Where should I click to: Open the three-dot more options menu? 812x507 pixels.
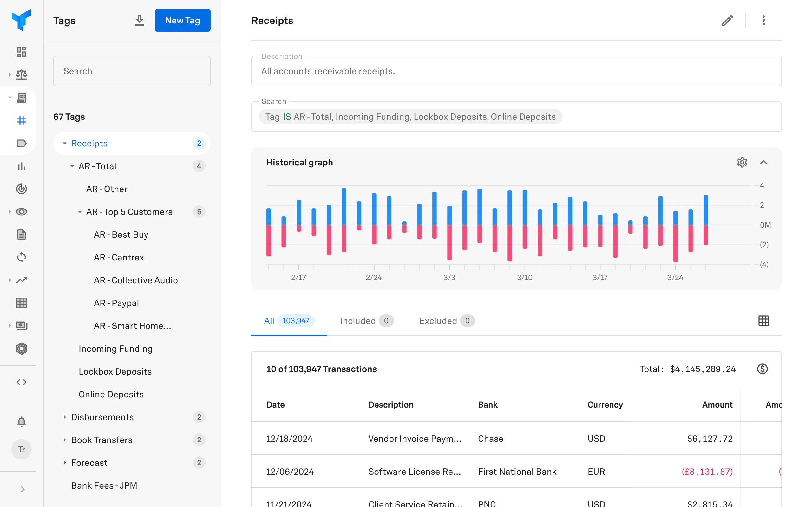[763, 21]
